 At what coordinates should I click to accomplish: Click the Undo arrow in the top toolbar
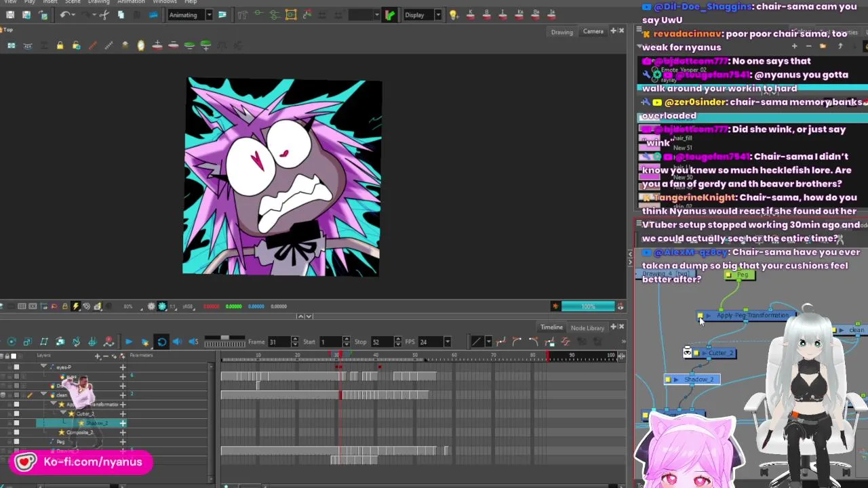pos(65,15)
